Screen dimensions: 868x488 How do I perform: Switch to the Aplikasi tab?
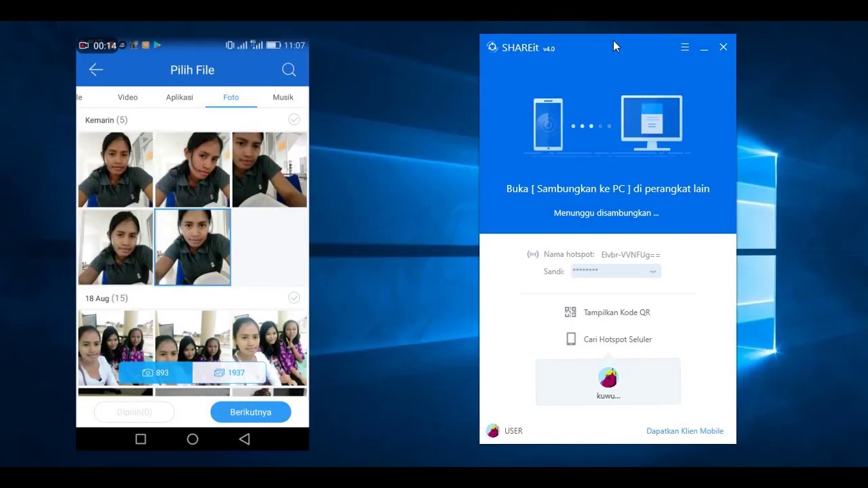tap(180, 97)
